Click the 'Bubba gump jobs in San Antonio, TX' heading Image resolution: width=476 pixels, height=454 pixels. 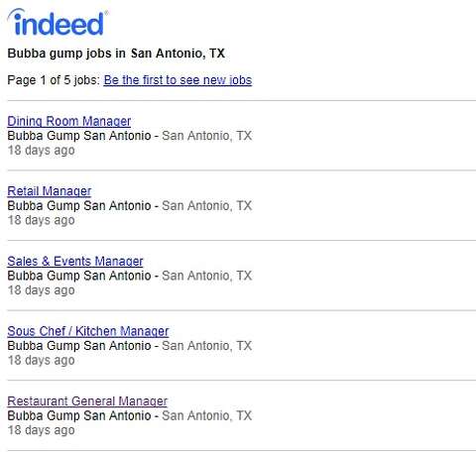pyautogui.click(x=116, y=54)
